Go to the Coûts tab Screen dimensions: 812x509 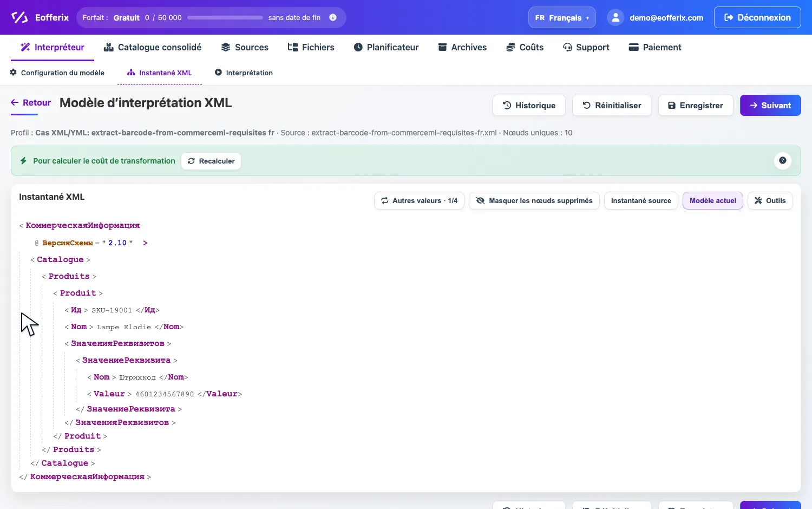coord(525,47)
